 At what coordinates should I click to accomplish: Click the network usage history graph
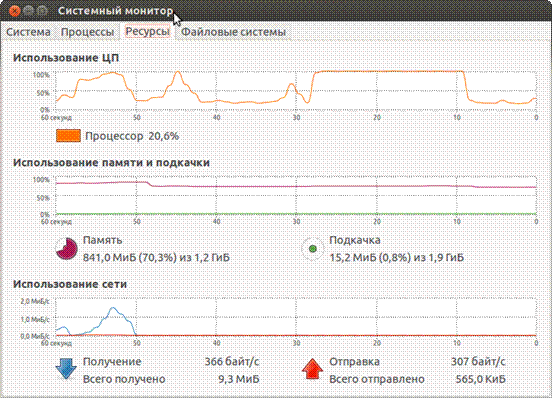296,318
